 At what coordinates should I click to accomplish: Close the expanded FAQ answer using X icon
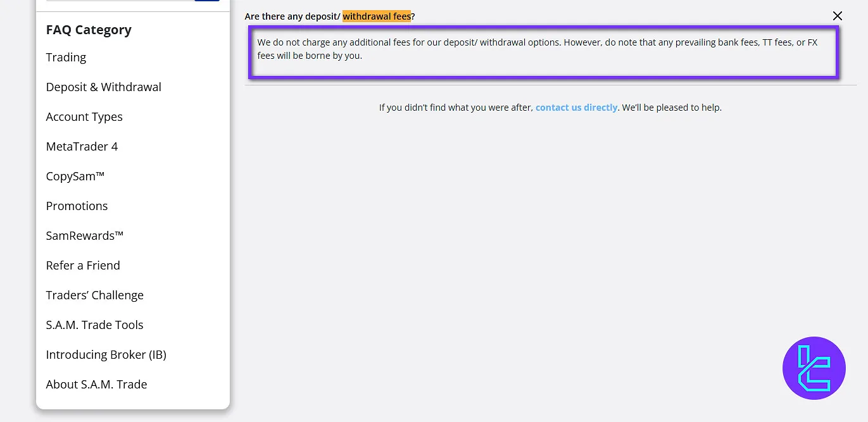pos(837,16)
